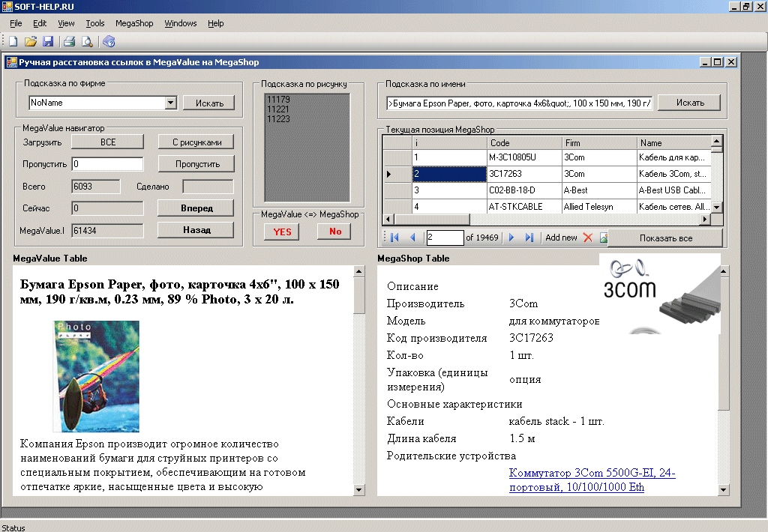Click the С рисунками button
The height and width of the screenshot is (532, 768).
tap(196, 142)
